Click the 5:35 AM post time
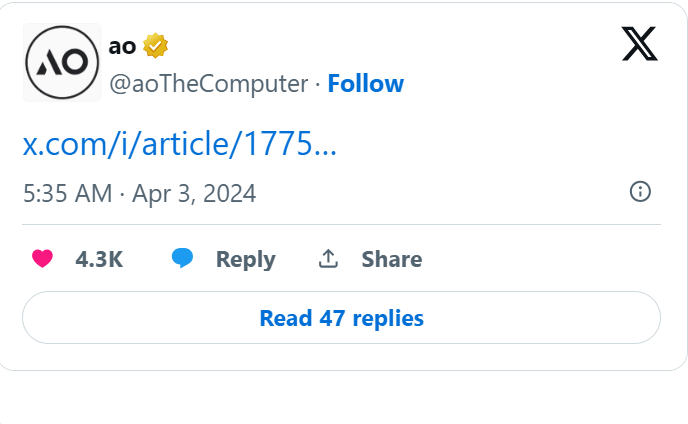 (x=67, y=193)
